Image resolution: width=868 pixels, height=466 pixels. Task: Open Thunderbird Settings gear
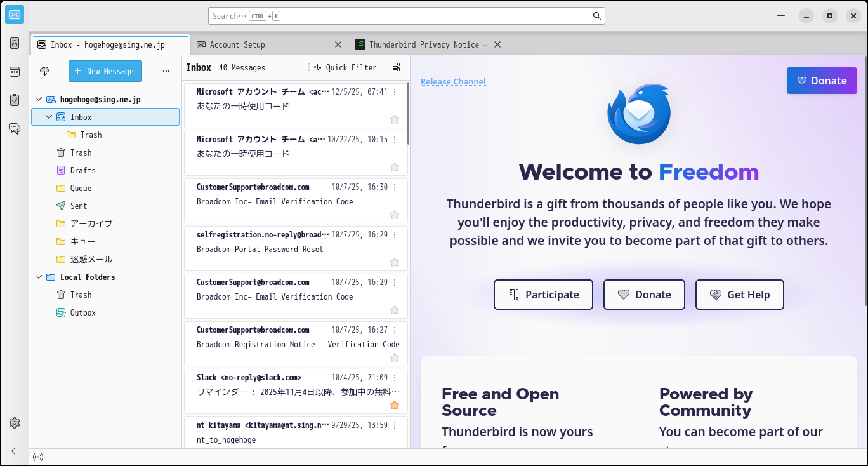point(15,423)
